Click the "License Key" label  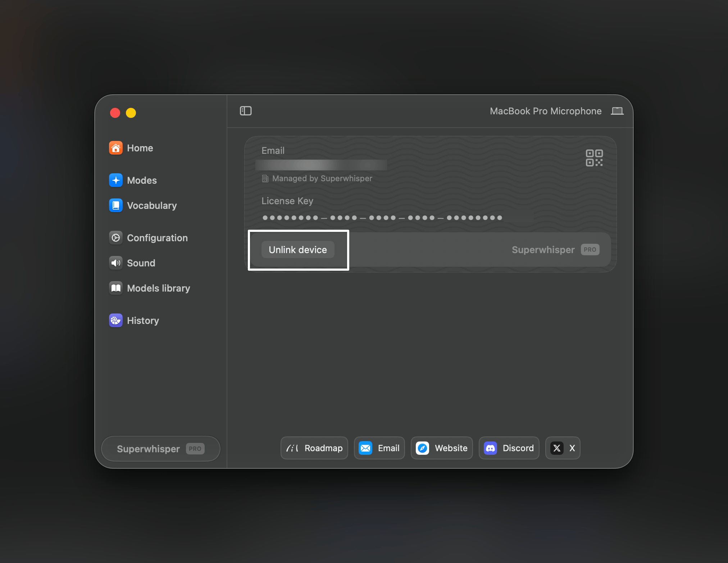tap(287, 201)
